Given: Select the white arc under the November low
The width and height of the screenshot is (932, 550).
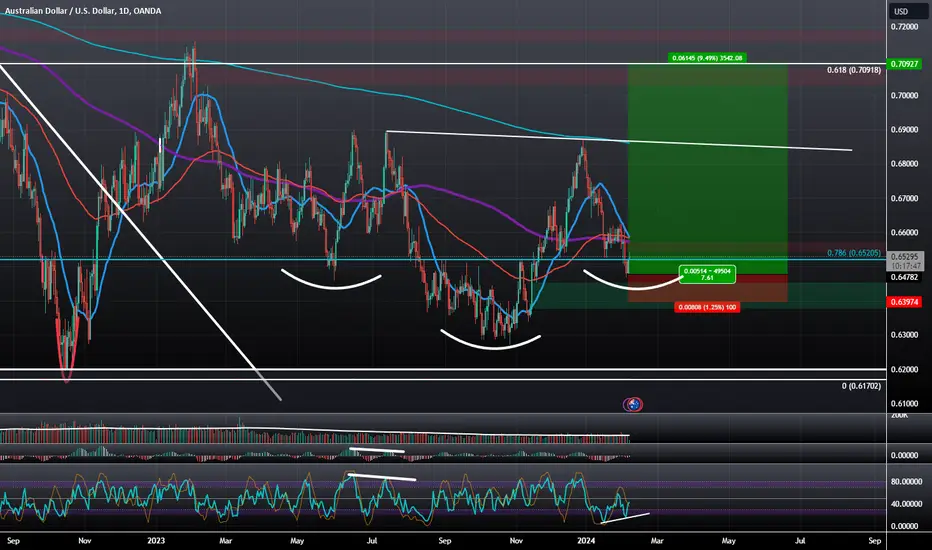Looking at the screenshot, I should click(x=490, y=339).
